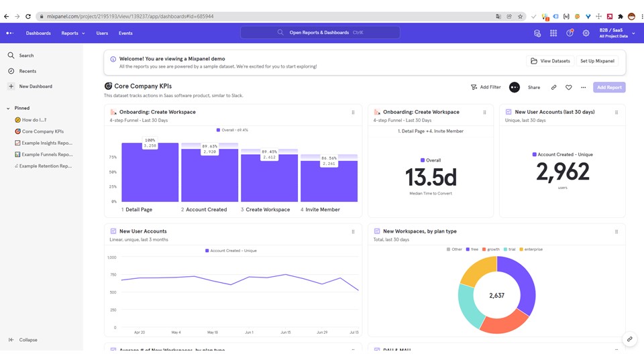Click the Detail Page funnel bar
This screenshot has height=362, width=644.
point(150,172)
